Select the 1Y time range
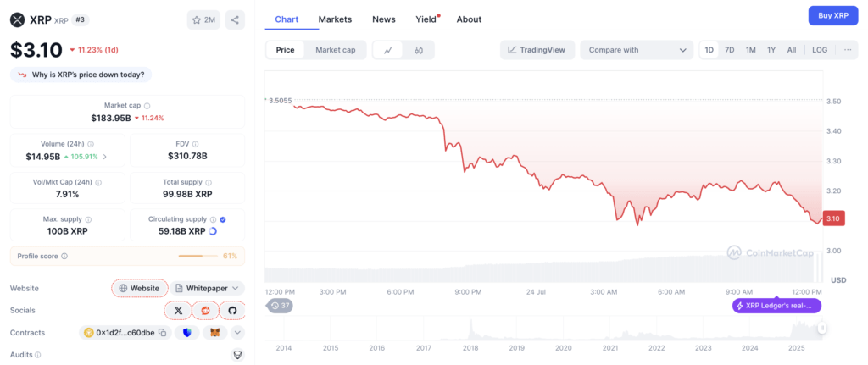The width and height of the screenshot is (868, 365). pos(771,50)
